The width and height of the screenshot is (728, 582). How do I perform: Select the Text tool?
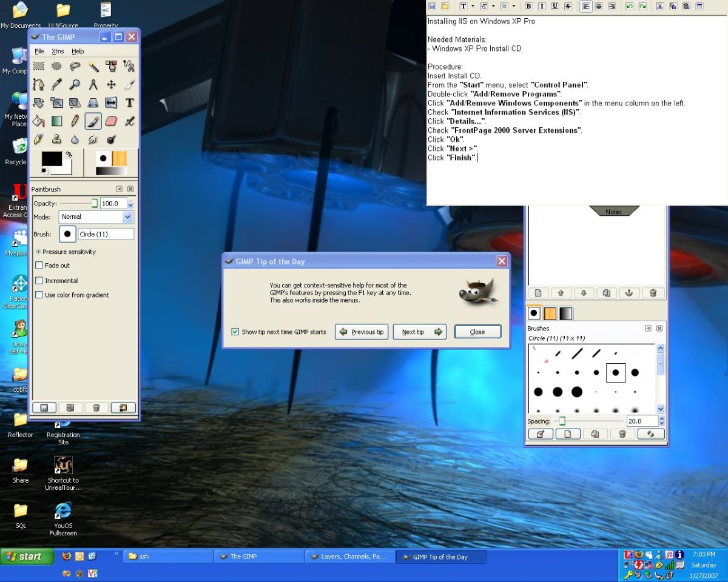[x=129, y=103]
